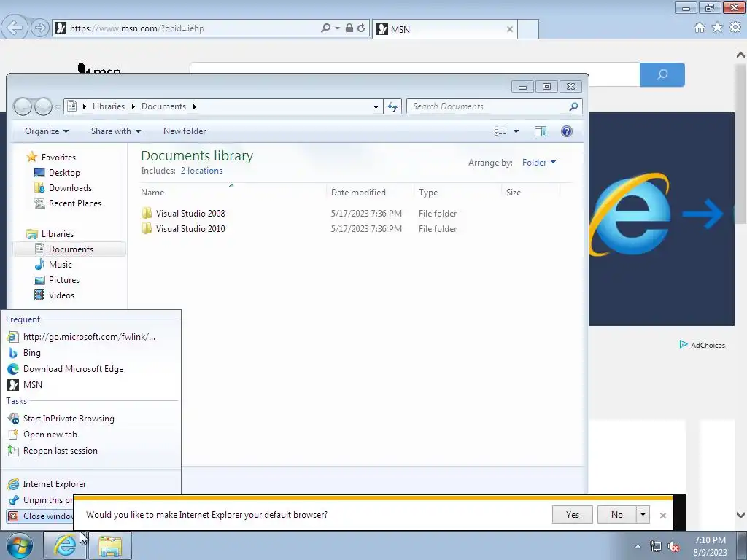Sort by the Type column header
Viewport: 747px width, 560px height.
tap(458, 192)
